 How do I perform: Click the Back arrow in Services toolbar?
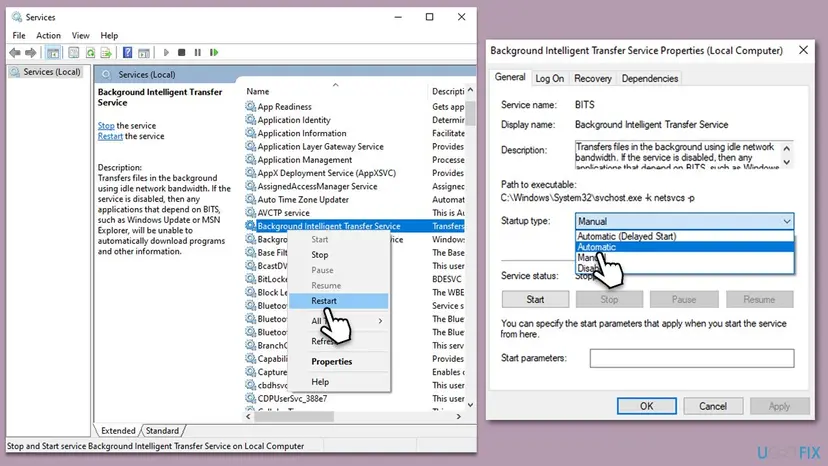(15, 52)
